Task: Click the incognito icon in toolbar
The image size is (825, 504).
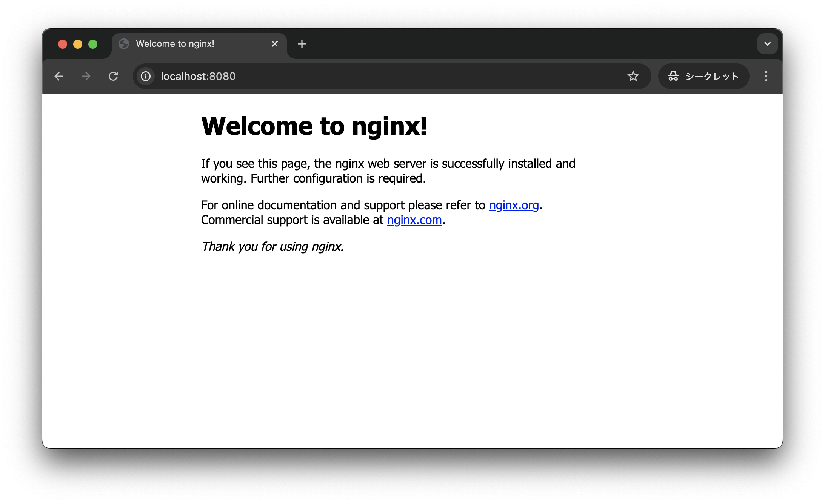Action: (x=673, y=76)
